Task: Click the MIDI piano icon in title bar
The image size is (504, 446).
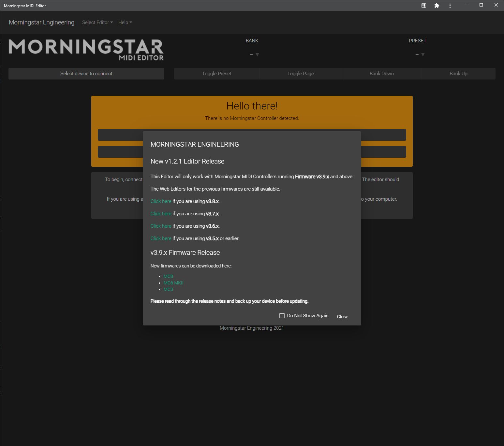Action: click(x=424, y=6)
